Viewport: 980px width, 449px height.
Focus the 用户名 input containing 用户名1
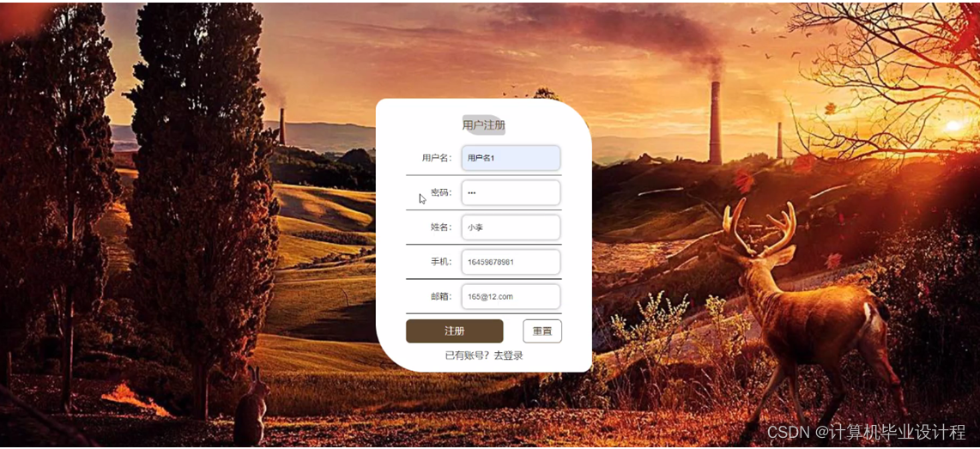511,158
